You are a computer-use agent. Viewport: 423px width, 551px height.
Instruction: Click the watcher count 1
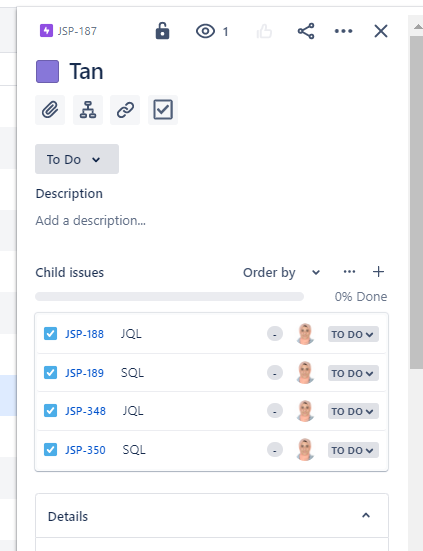pos(226,32)
